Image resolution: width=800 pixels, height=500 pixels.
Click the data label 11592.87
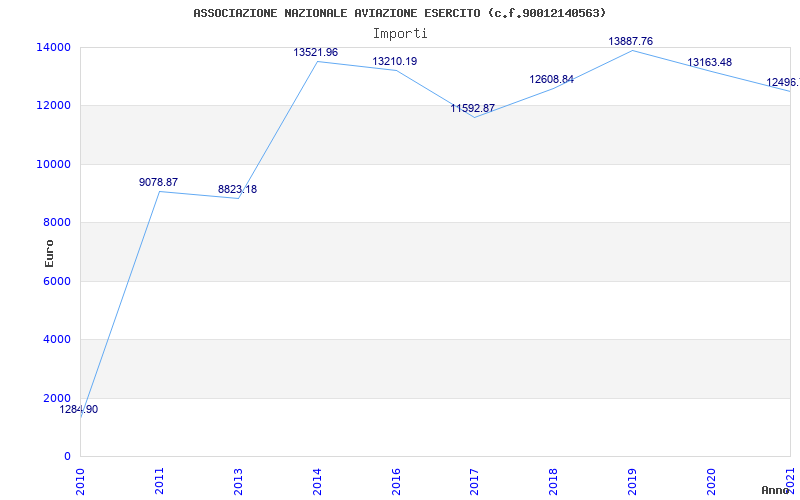pos(472,108)
